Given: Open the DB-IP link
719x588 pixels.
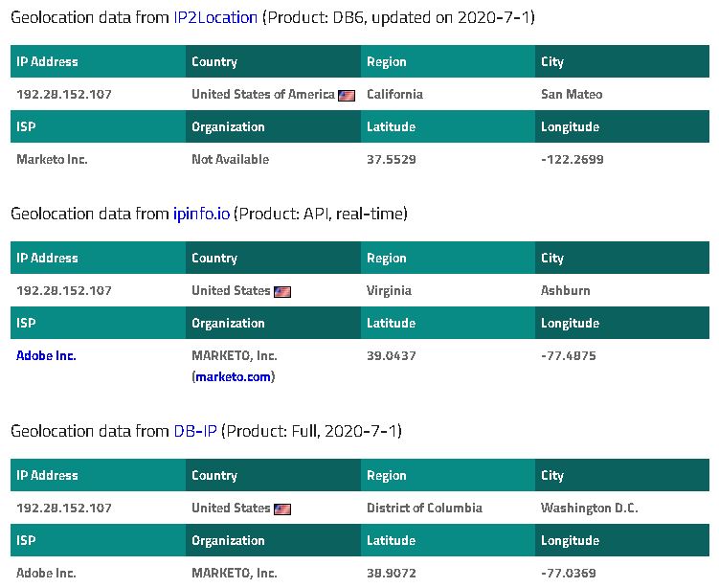Looking at the screenshot, I should click(194, 431).
